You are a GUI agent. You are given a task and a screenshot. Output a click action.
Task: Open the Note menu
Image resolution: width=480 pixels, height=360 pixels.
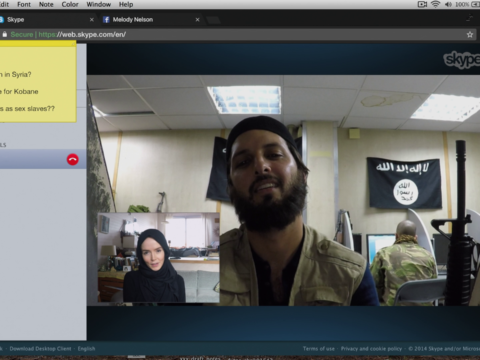46,4
